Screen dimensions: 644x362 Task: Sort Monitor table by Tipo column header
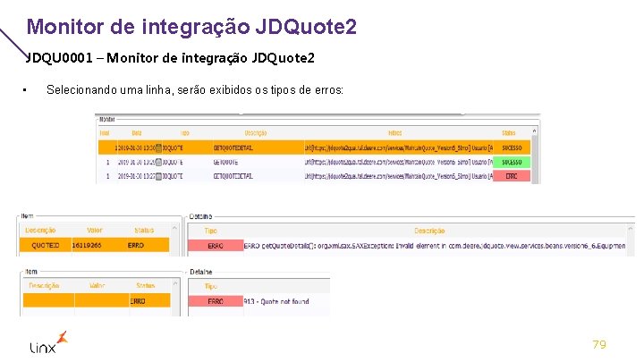[x=185, y=133]
